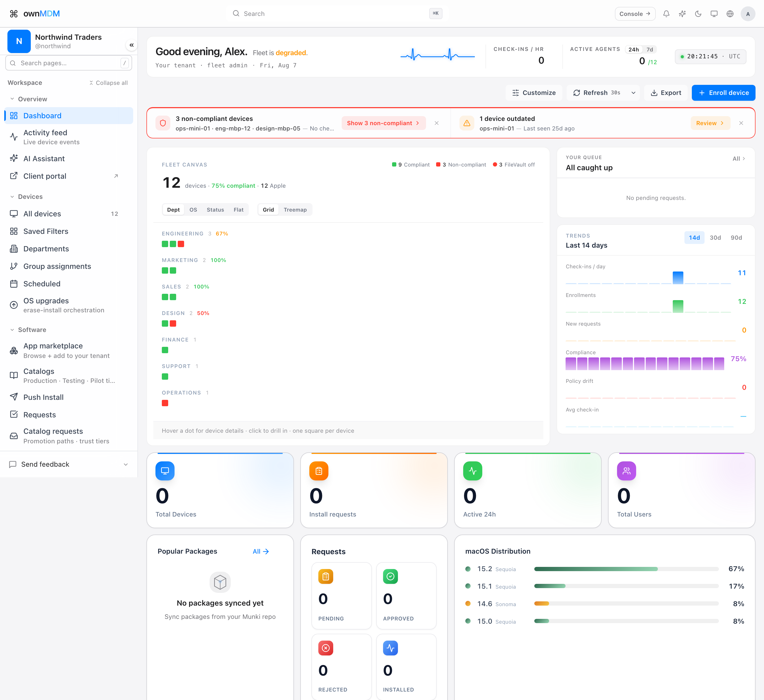764x700 pixels.
Task: Switch fleet canvas to Treemap view
Action: pyautogui.click(x=295, y=209)
